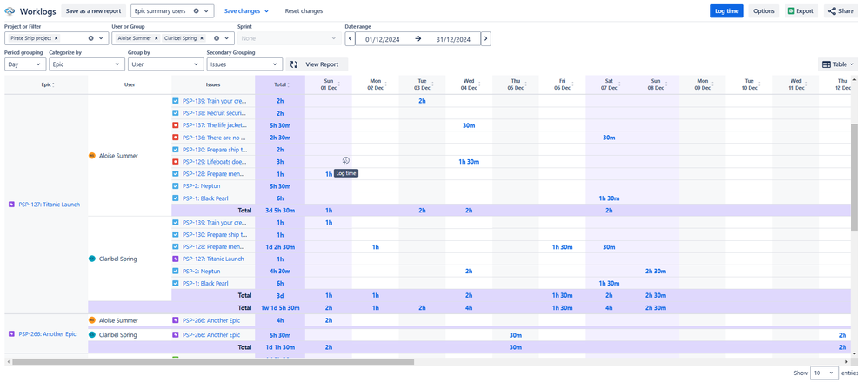
Task: Click the Sun 01 Dec column header
Action: tap(329, 84)
